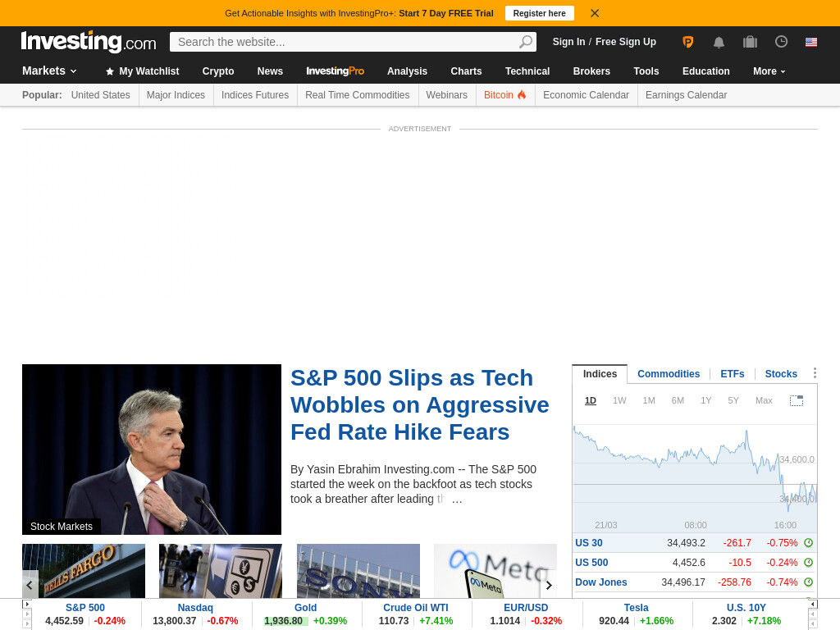Open the Economic Calendar link
The height and width of the screenshot is (630, 840).
pyautogui.click(x=586, y=95)
